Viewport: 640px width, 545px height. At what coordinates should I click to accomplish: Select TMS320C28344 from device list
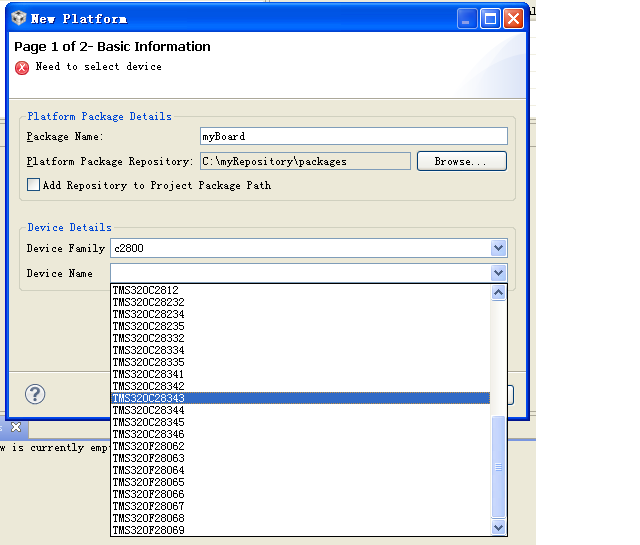click(300, 410)
